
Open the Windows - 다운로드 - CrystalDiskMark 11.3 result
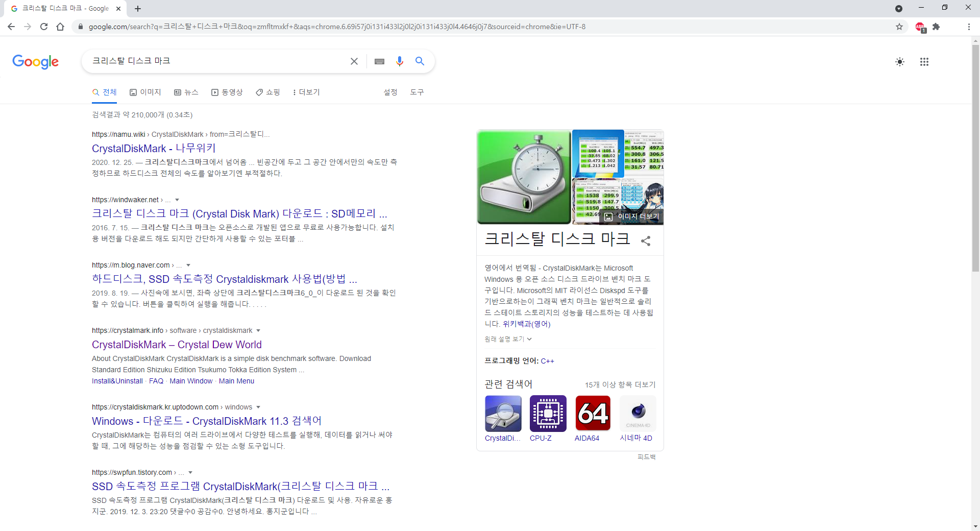click(207, 421)
